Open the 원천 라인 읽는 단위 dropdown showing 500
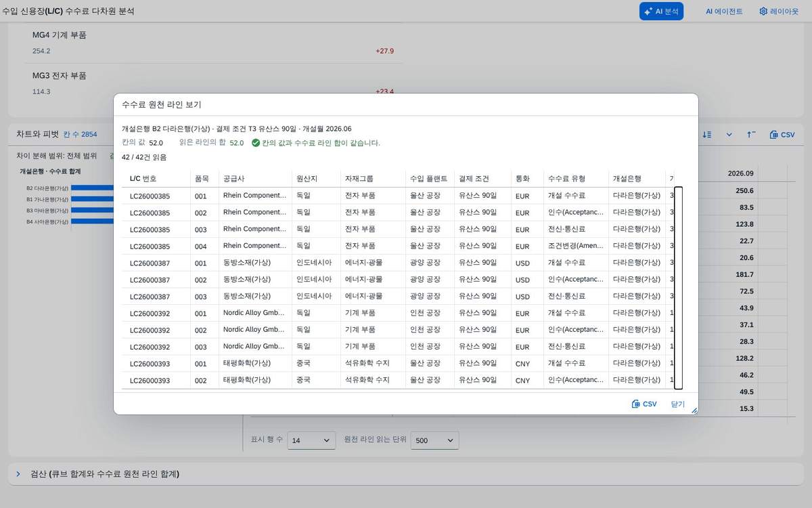Image resolution: width=812 pixels, height=508 pixels. point(435,440)
